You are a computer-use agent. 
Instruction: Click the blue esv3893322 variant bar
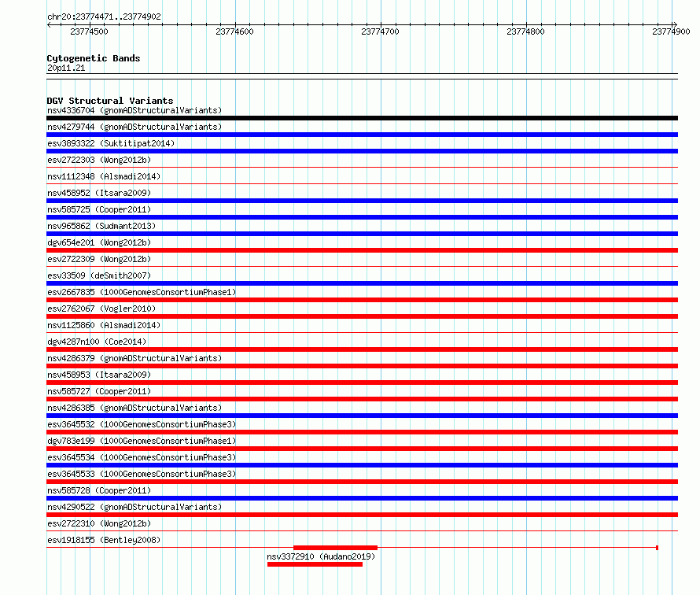coord(362,151)
